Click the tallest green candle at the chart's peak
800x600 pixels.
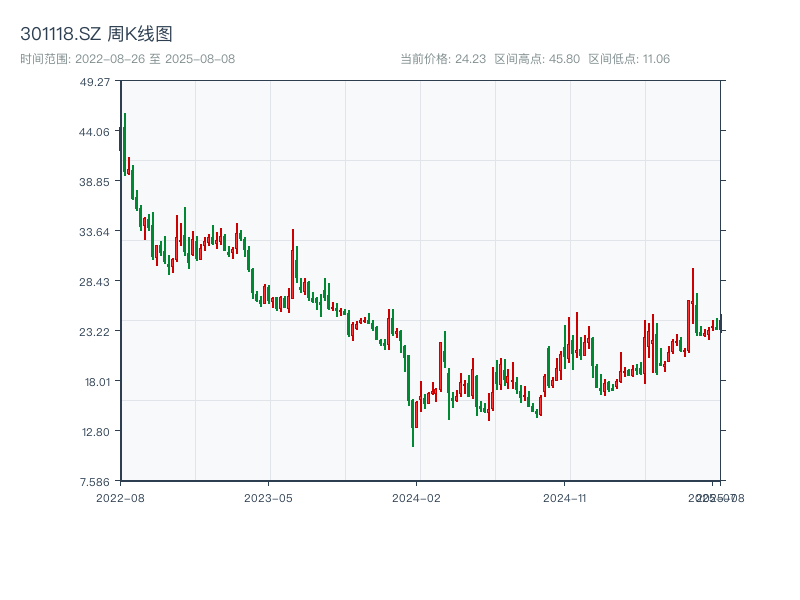click(125, 140)
